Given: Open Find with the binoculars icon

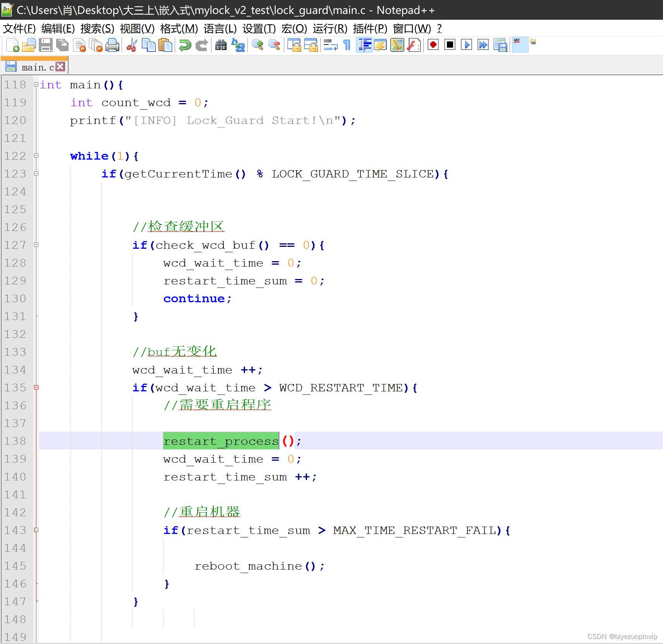Looking at the screenshot, I should (x=221, y=45).
